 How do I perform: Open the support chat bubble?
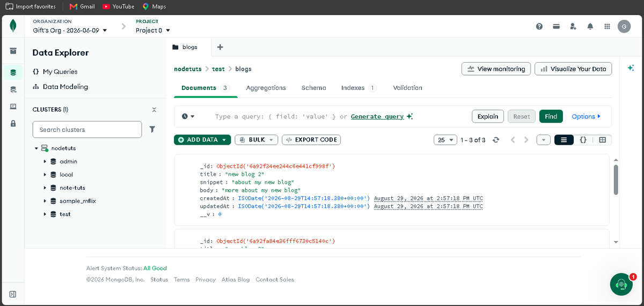point(621,284)
